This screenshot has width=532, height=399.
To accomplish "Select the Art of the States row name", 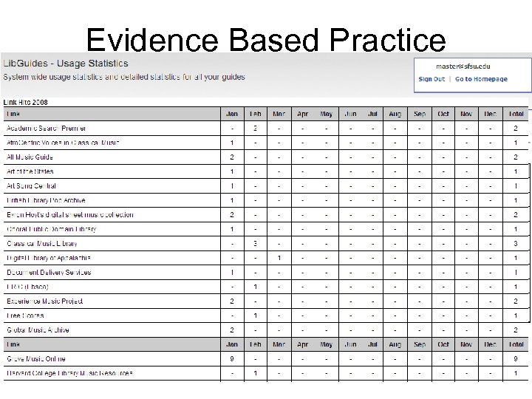I will tap(30, 171).
